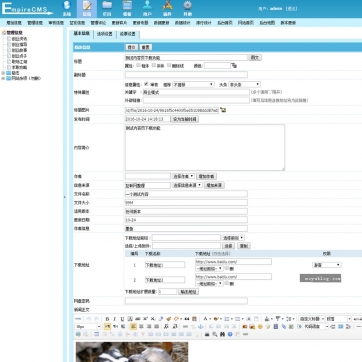Image resolution: width=362 pixels, height=362 pixels.
Task: Click the 输出地址 button beside extension count
Action: point(189,292)
